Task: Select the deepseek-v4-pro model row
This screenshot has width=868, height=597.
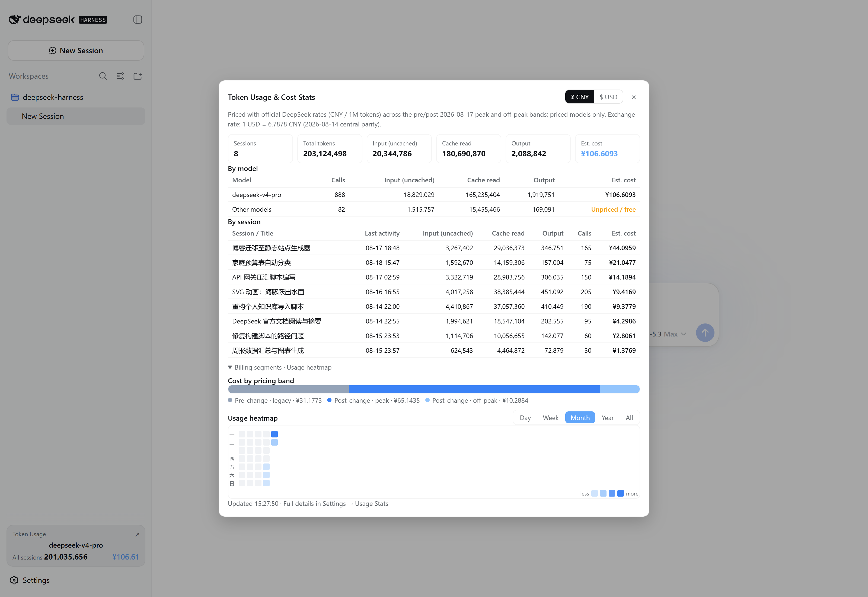Action: pyautogui.click(x=434, y=195)
